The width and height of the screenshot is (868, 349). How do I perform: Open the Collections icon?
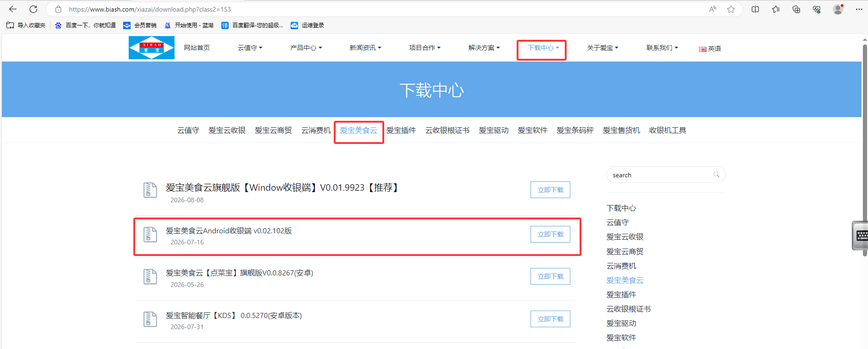click(x=796, y=9)
